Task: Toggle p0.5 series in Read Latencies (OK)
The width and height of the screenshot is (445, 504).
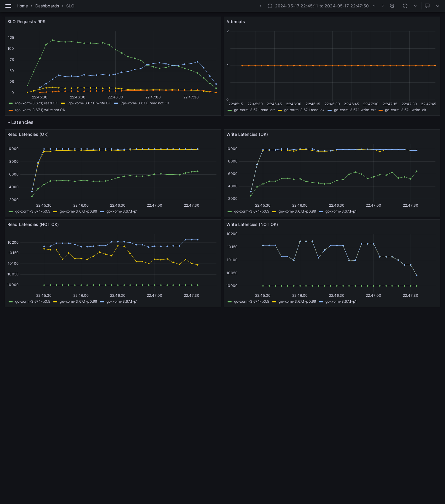Action: pos(33,211)
